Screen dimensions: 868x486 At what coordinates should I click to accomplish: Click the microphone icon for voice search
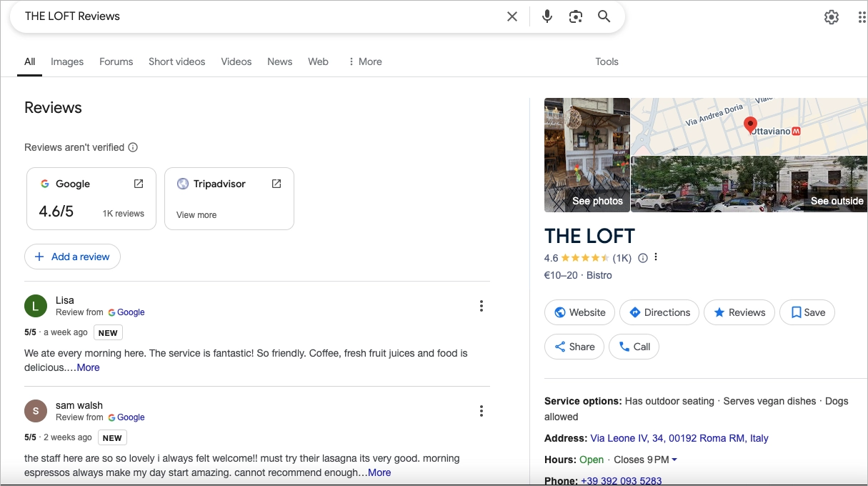click(547, 16)
